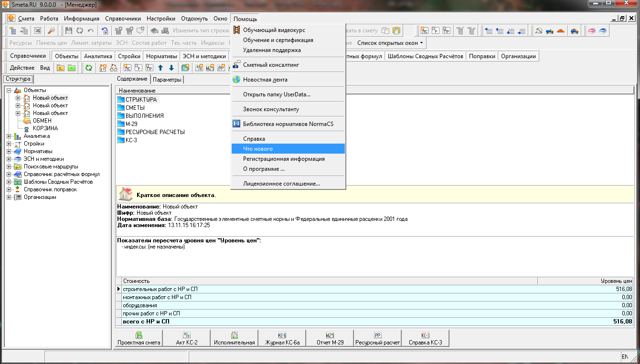Click the blue down arrow icon
Image resolution: width=640 pixels, height=364 pixels.
(x=171, y=68)
